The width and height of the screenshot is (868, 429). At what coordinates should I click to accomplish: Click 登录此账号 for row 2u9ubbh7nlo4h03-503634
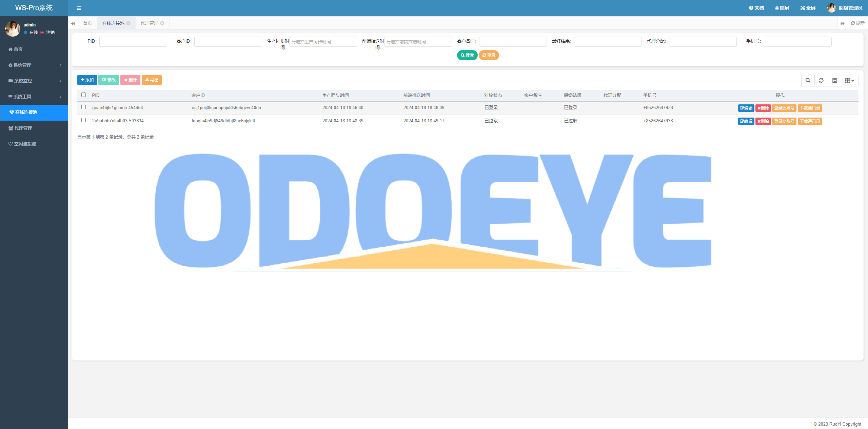pos(784,121)
